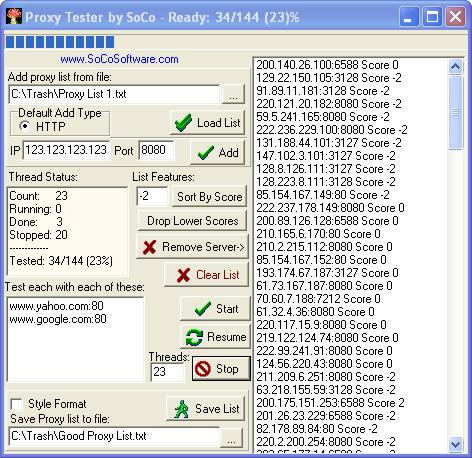Click the proxy list file path field
The width and height of the screenshot is (472, 458).
click(114, 94)
